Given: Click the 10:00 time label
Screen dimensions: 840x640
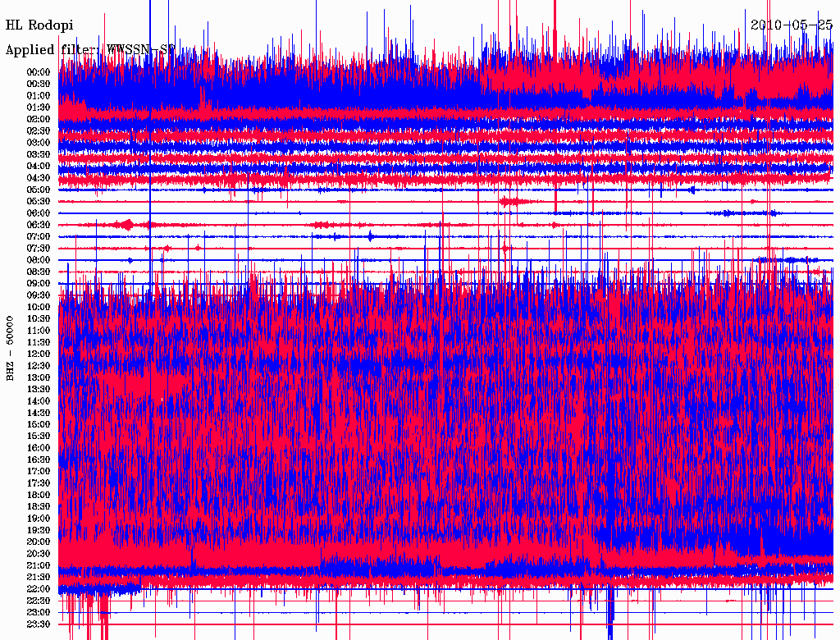Looking at the screenshot, I should 39,307.
